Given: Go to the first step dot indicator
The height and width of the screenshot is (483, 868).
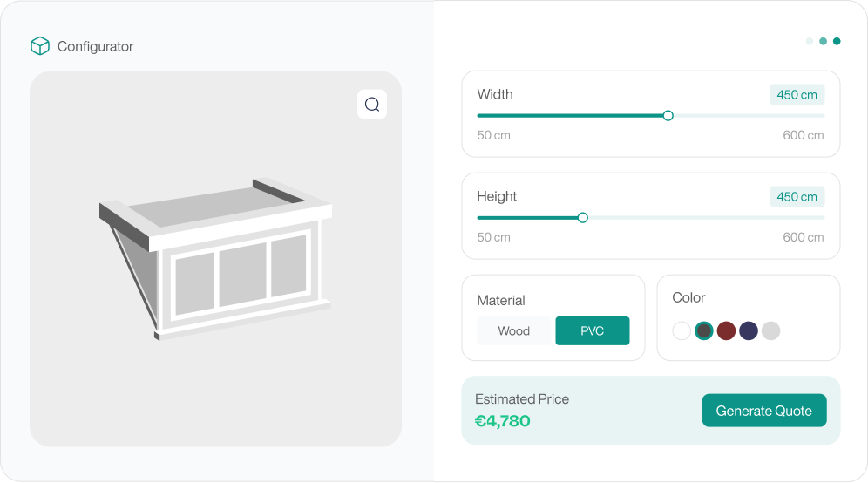Looking at the screenshot, I should [x=810, y=41].
